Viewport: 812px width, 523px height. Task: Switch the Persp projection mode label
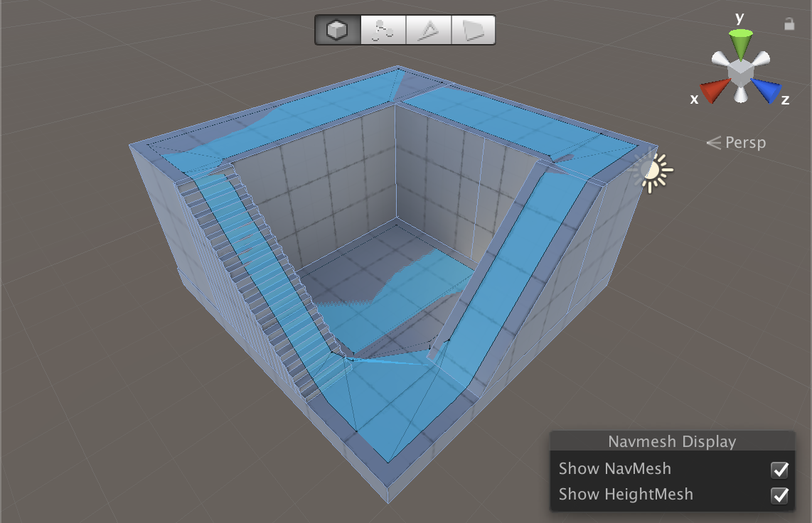point(737,143)
